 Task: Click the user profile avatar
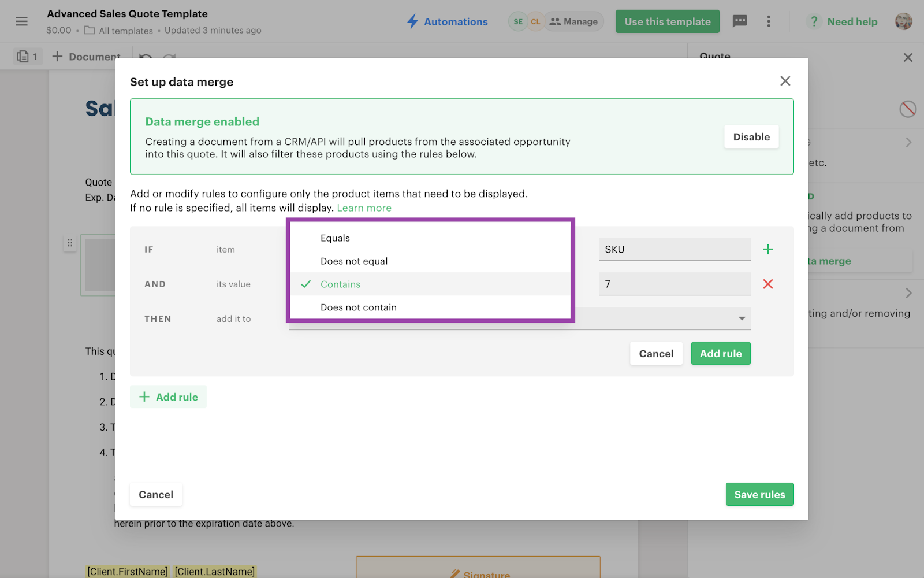coord(903,21)
